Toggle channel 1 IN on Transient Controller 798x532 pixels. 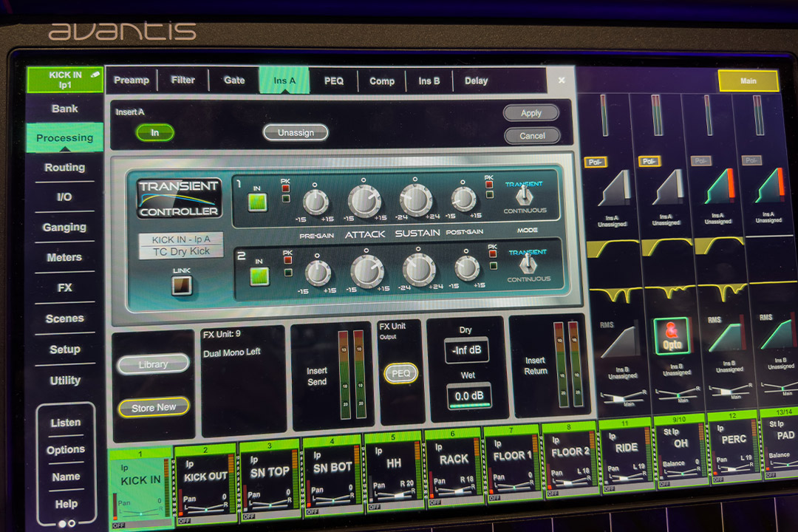pyautogui.click(x=258, y=202)
